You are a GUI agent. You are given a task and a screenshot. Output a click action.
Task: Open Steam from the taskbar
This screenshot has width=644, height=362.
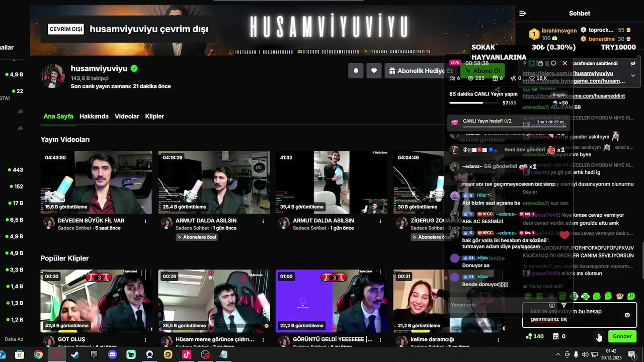tap(75, 355)
